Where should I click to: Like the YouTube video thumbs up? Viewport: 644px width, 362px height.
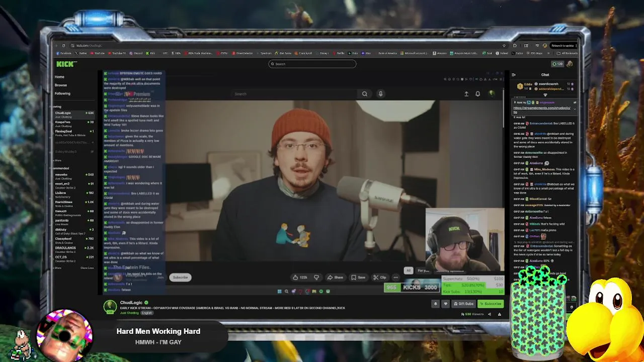coord(300,278)
